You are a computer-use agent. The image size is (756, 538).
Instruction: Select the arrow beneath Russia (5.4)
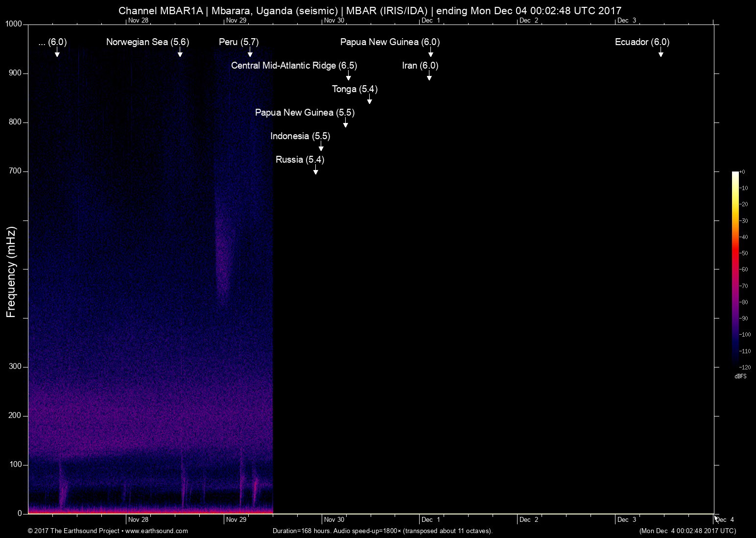[315, 170]
